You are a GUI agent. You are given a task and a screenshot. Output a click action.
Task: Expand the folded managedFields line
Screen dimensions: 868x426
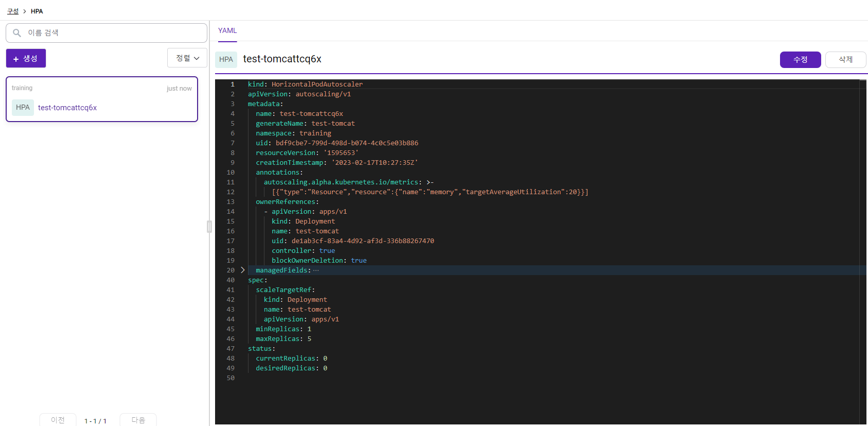pos(243,270)
